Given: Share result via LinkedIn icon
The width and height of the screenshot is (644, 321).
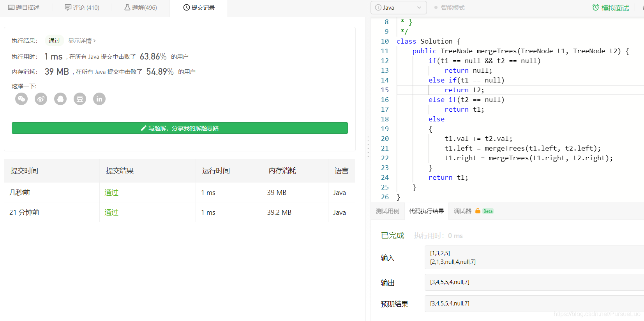Looking at the screenshot, I should 99,99.
